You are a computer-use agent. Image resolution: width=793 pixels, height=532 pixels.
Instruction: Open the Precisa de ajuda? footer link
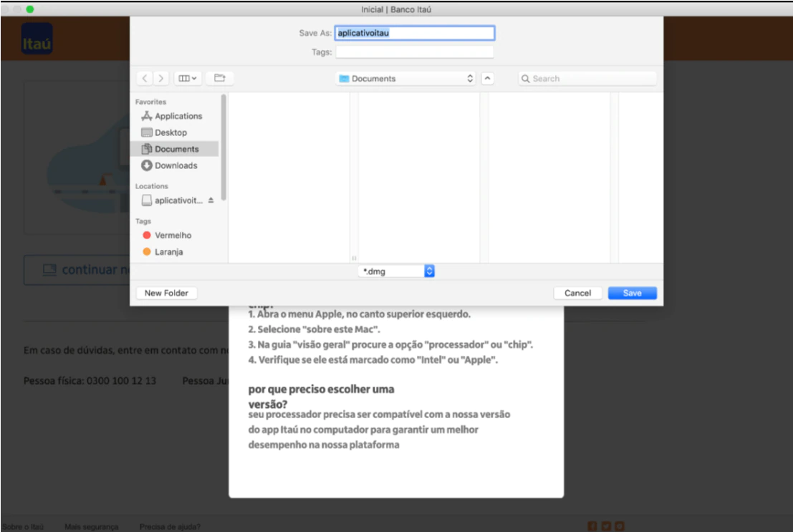click(170, 526)
